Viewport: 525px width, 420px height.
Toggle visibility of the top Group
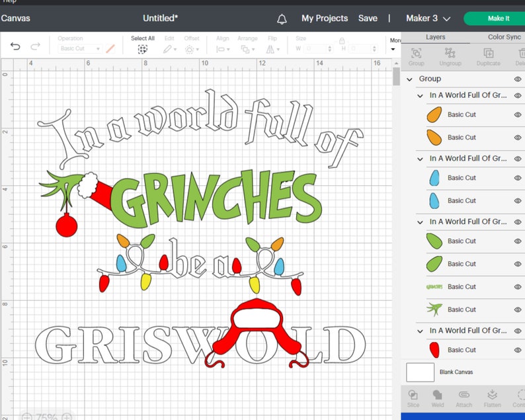click(x=518, y=79)
